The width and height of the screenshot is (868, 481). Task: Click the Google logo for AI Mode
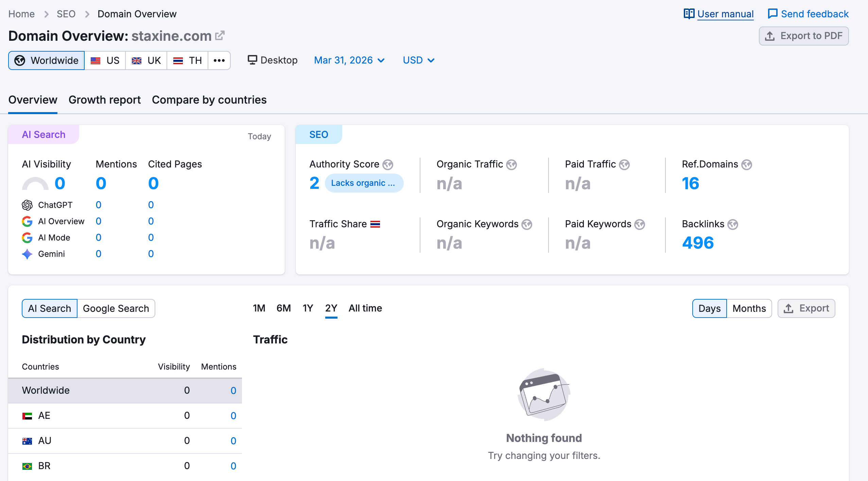(27, 238)
